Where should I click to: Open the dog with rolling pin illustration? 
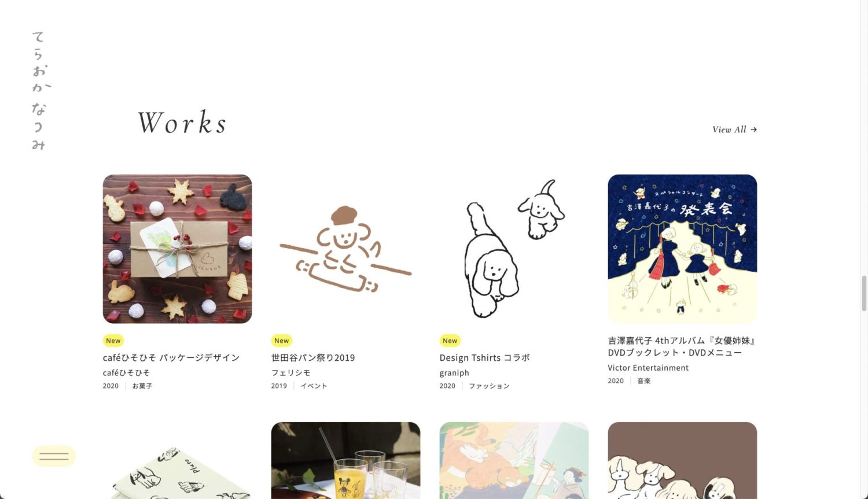[x=345, y=249]
